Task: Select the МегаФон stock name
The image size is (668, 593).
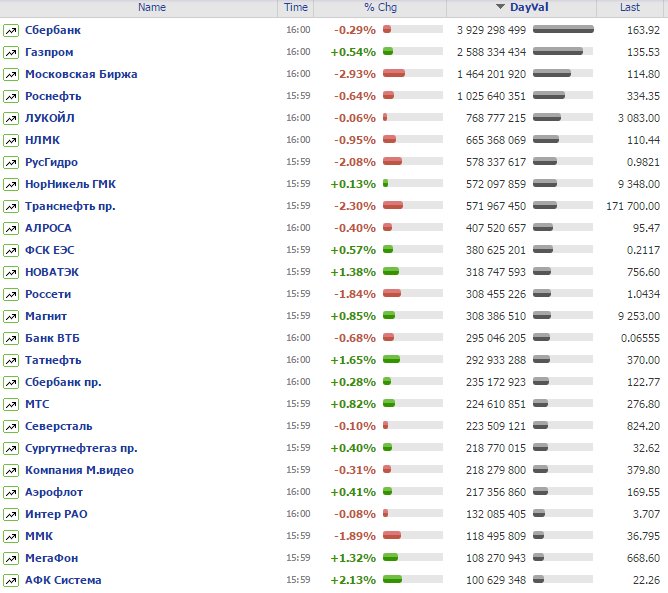Action: point(52,558)
